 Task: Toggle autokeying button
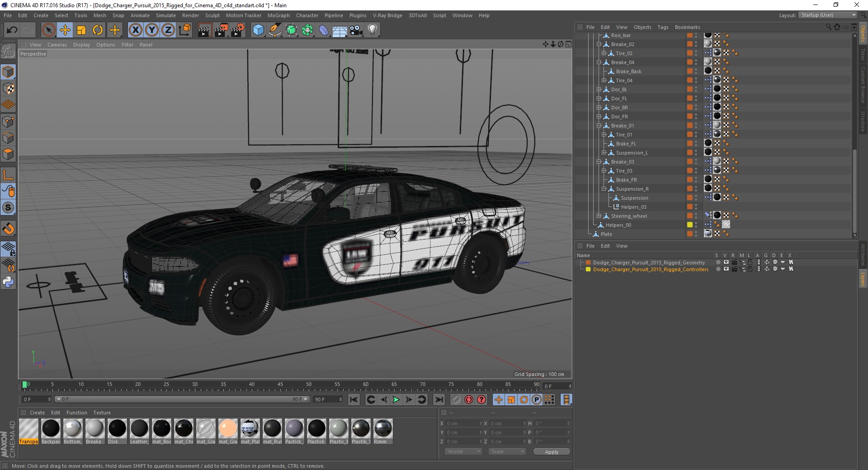(x=469, y=399)
